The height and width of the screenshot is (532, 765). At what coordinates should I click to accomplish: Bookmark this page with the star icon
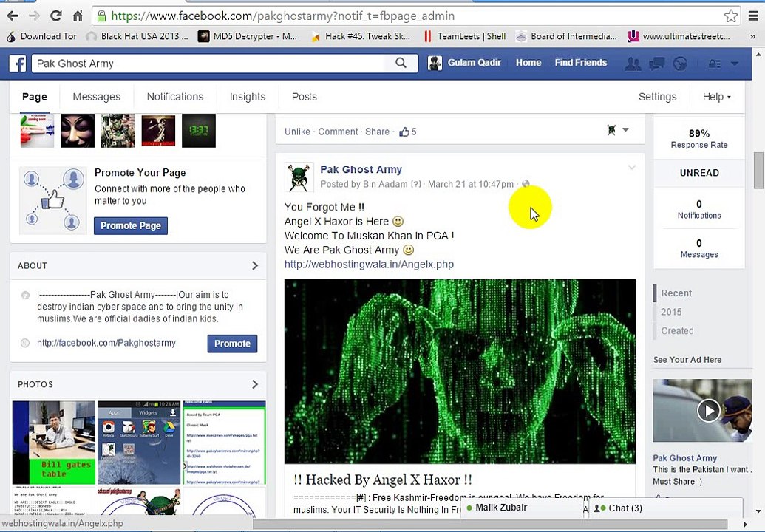point(730,16)
